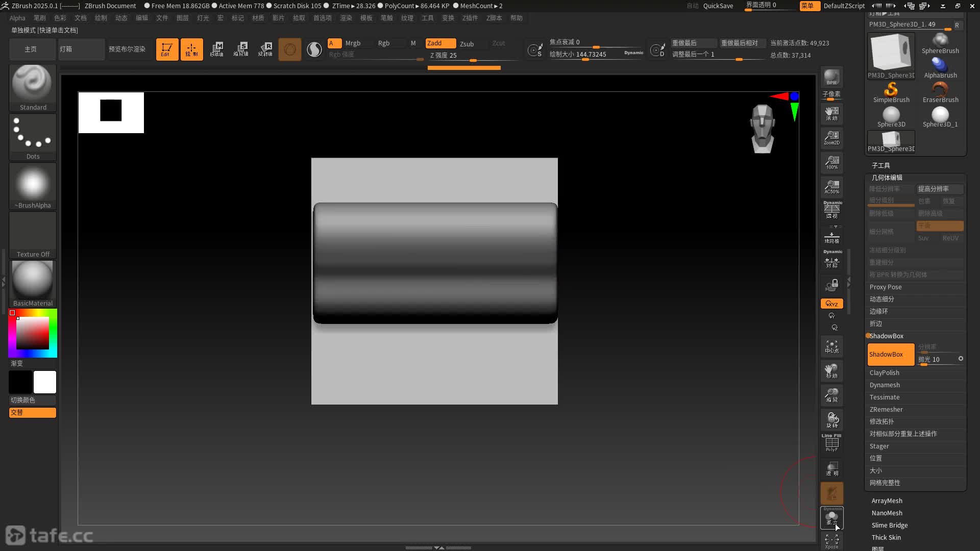The image size is (980, 551).
Task: Toggle Dynamic Solo (孤立) mode icon
Action: 831,518
